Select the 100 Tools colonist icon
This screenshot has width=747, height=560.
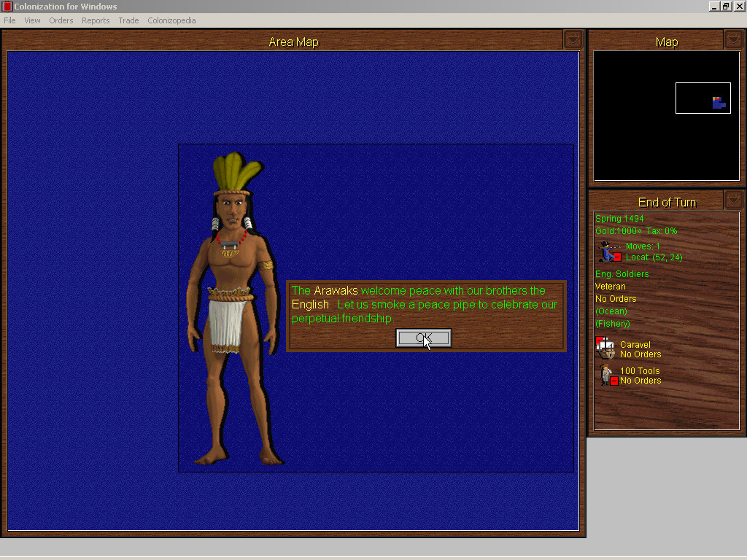coord(608,375)
